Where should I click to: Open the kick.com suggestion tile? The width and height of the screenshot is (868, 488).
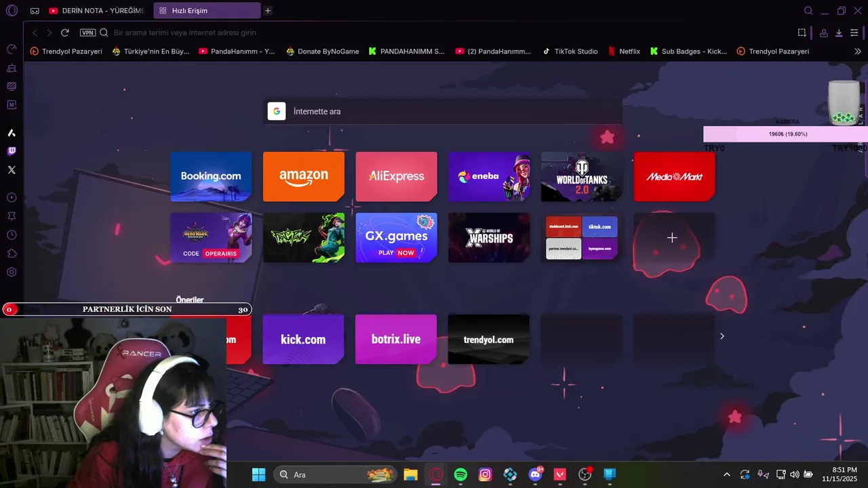click(x=303, y=339)
